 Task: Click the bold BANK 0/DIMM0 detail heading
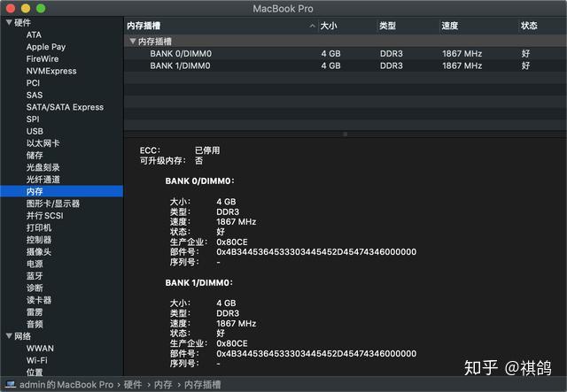(199, 181)
